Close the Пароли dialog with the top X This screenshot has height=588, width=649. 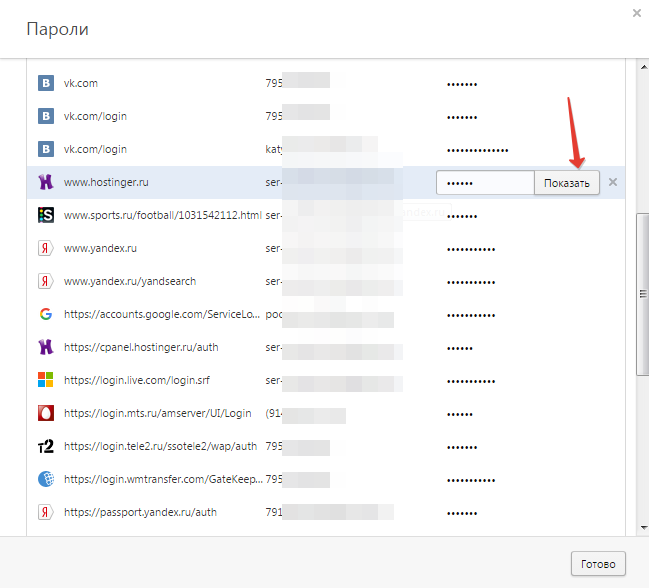(x=637, y=13)
